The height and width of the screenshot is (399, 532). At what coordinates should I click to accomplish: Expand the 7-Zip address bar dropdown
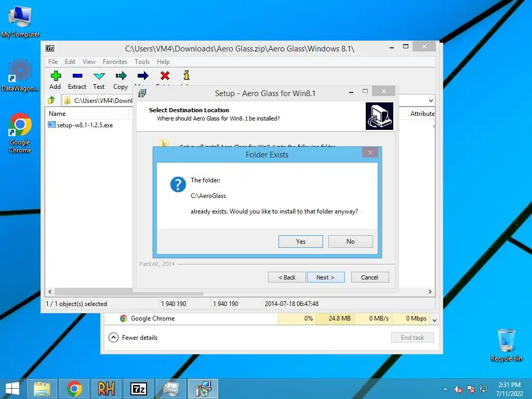click(431, 100)
